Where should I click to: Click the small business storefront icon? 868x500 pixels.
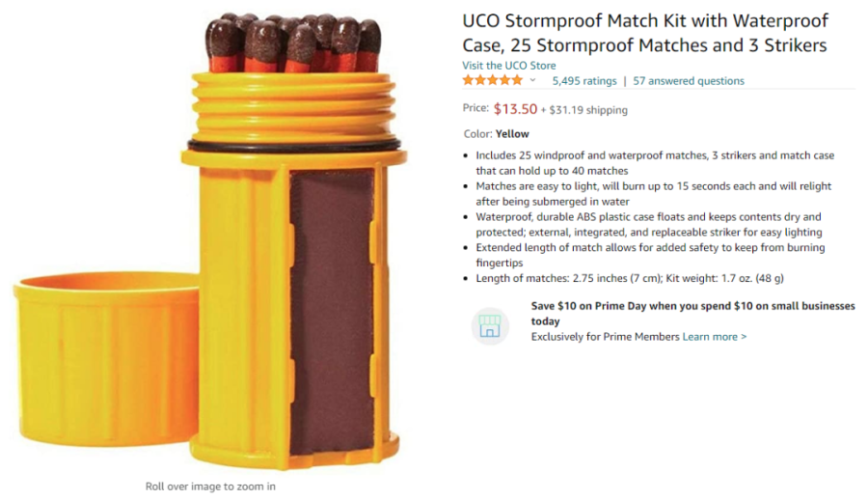[x=490, y=326]
